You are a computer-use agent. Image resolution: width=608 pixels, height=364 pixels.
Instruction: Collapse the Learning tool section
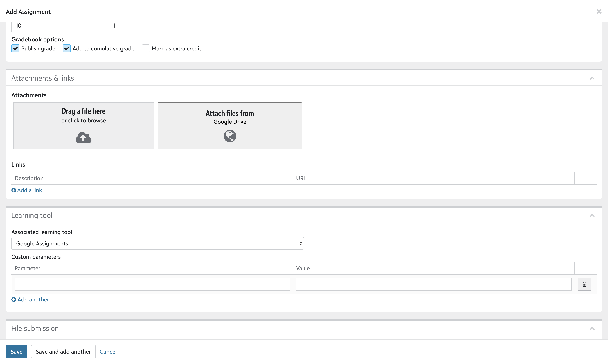coord(592,216)
